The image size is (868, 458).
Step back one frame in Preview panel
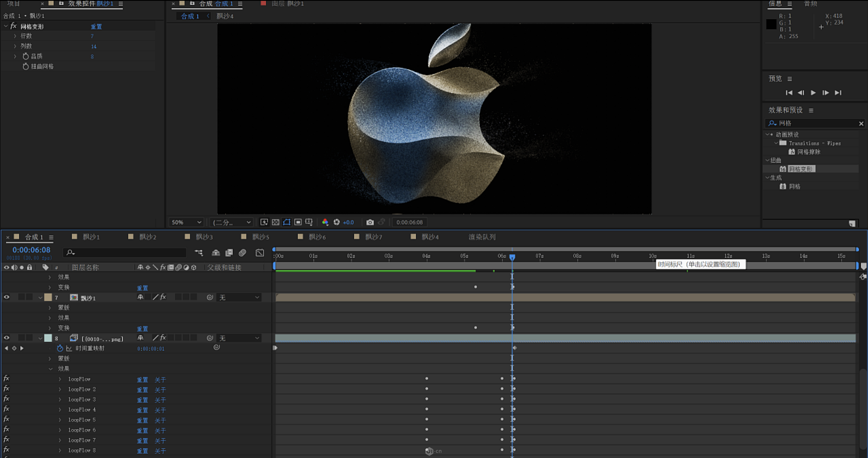click(801, 92)
